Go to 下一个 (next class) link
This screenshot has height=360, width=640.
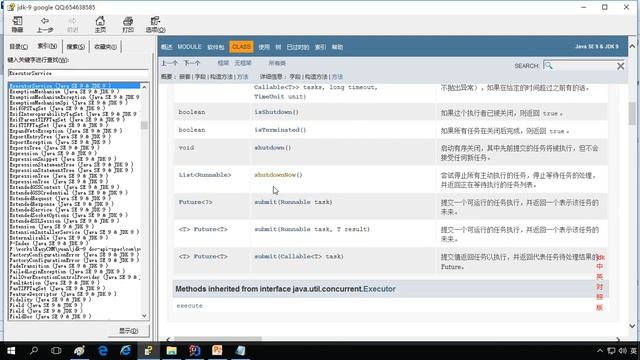[192, 63]
